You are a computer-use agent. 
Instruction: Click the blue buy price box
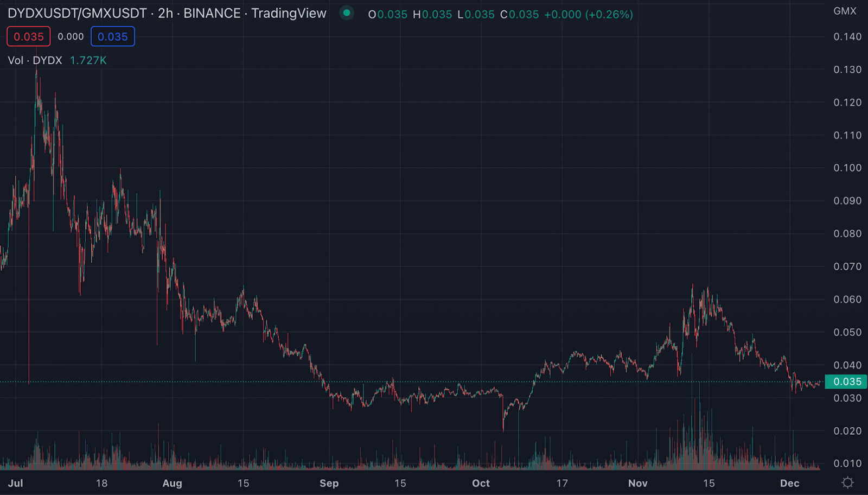coord(113,36)
